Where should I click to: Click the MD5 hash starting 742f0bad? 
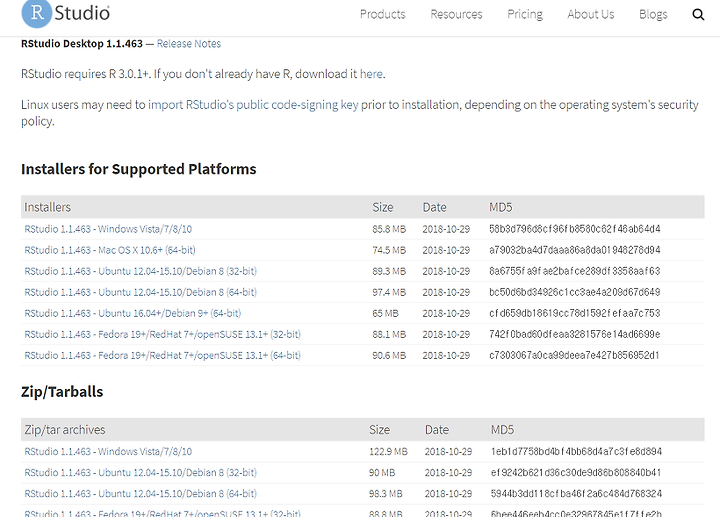click(x=574, y=334)
